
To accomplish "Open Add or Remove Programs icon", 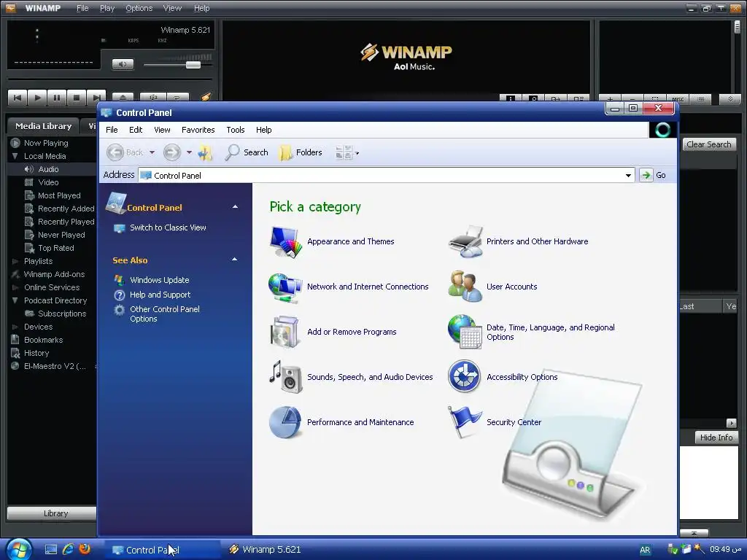I will coord(285,332).
